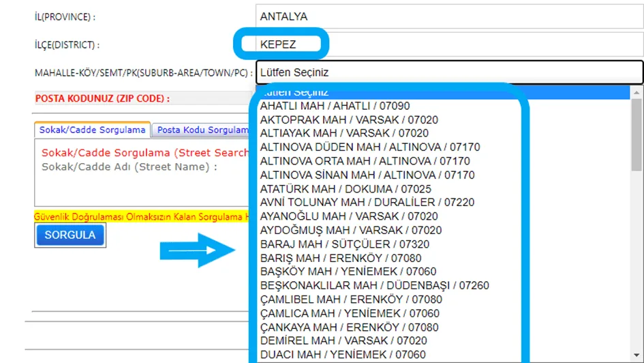Image resolution: width=644 pixels, height=363 pixels.
Task: Choose ATATÜRK MAH / DOKUMA / 07025
Action: (x=443, y=189)
